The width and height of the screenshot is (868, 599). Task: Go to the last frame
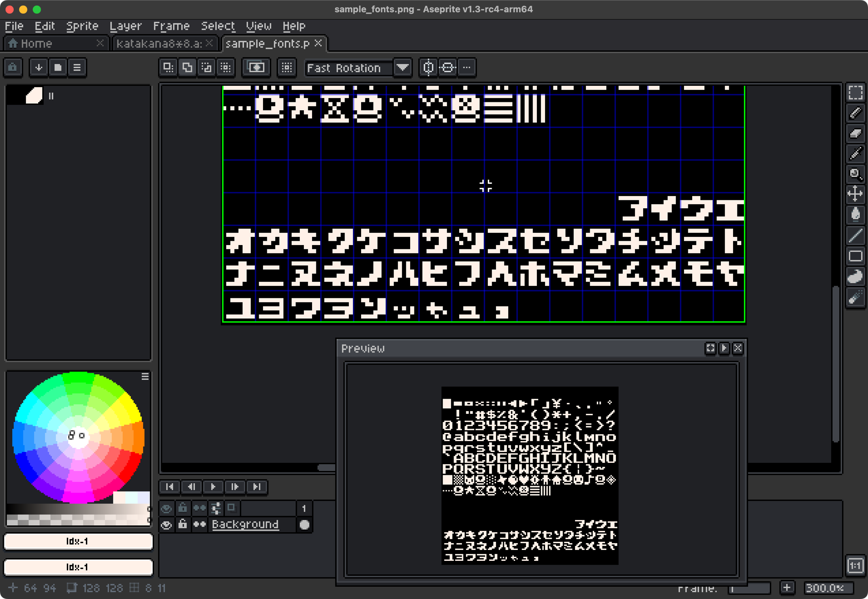[256, 487]
